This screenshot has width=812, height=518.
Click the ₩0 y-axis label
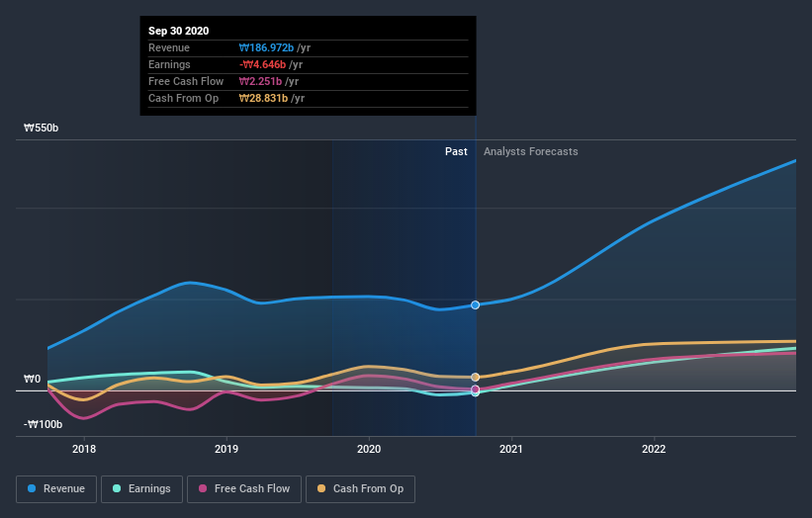click(x=32, y=379)
